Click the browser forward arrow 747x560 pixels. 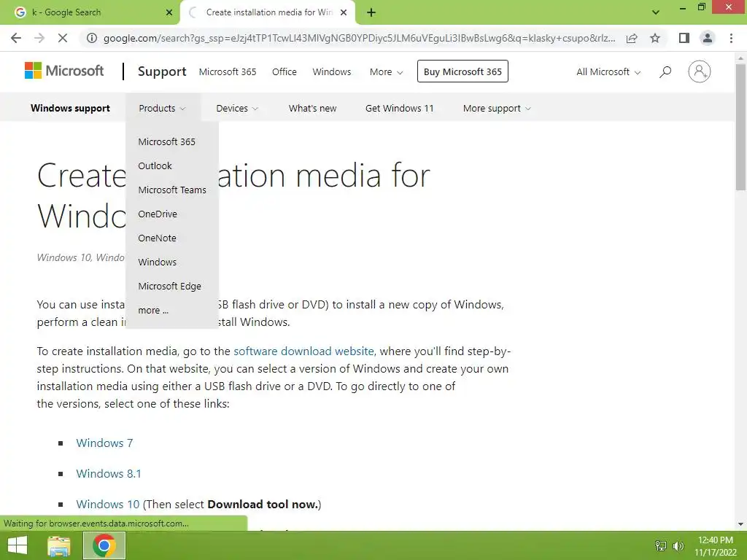click(39, 38)
